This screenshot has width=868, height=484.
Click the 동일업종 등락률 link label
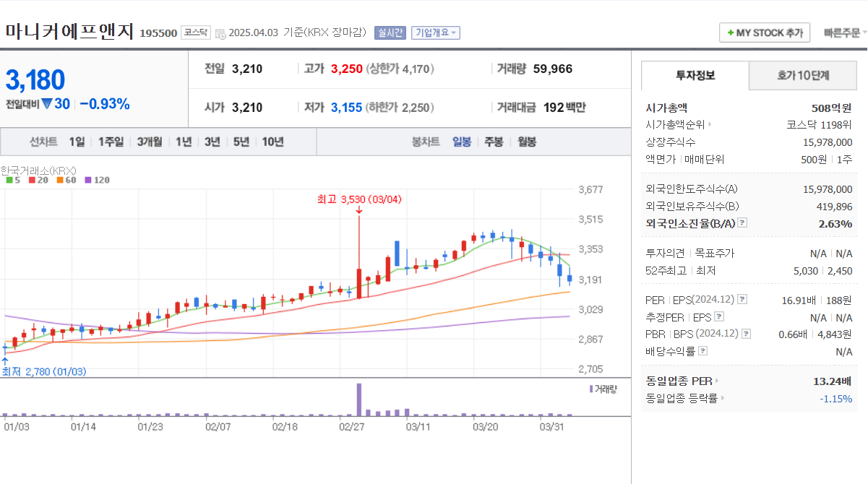click(682, 398)
